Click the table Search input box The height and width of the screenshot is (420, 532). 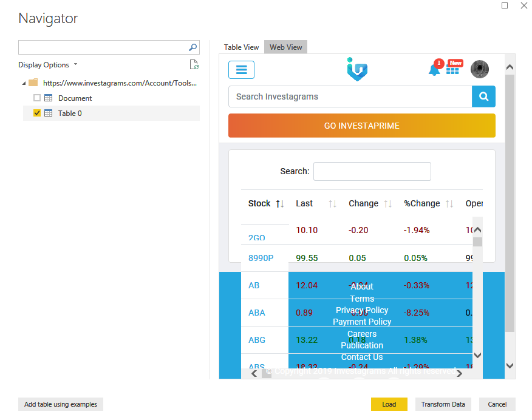[x=372, y=172]
